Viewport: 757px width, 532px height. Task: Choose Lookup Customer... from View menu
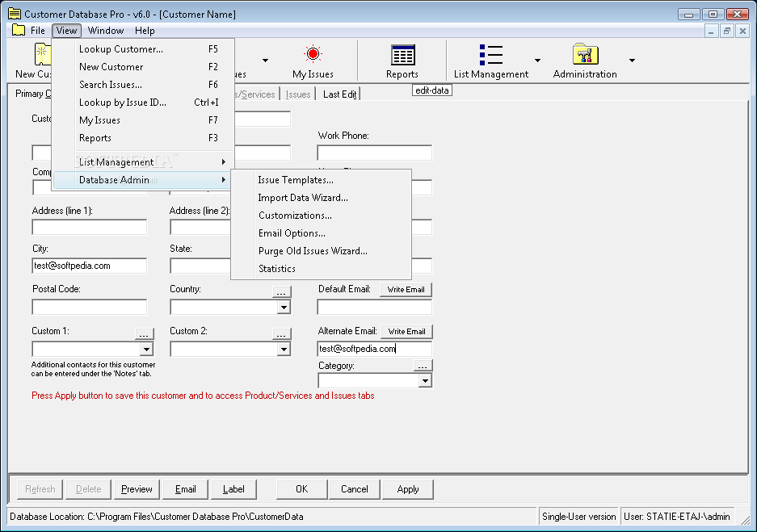[143, 49]
